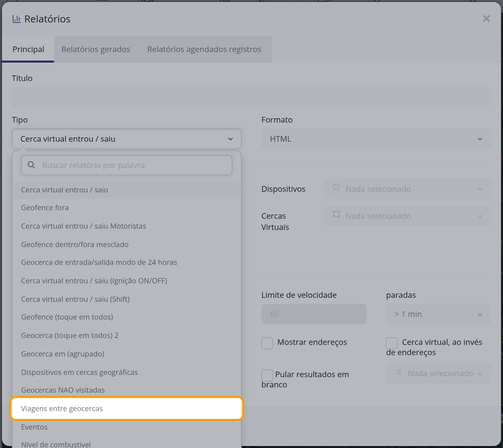Close the Relatórios dialog with the X
The image size is (503, 448).
pyautogui.click(x=486, y=19)
